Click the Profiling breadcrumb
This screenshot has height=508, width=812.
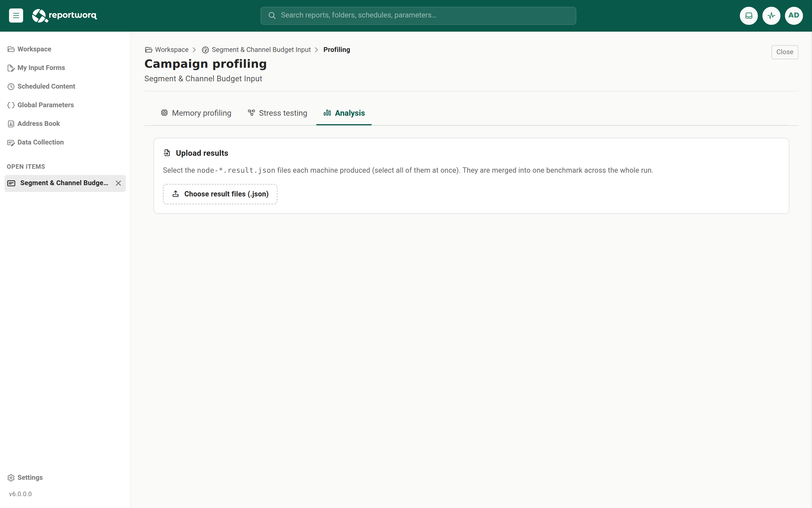pos(337,50)
